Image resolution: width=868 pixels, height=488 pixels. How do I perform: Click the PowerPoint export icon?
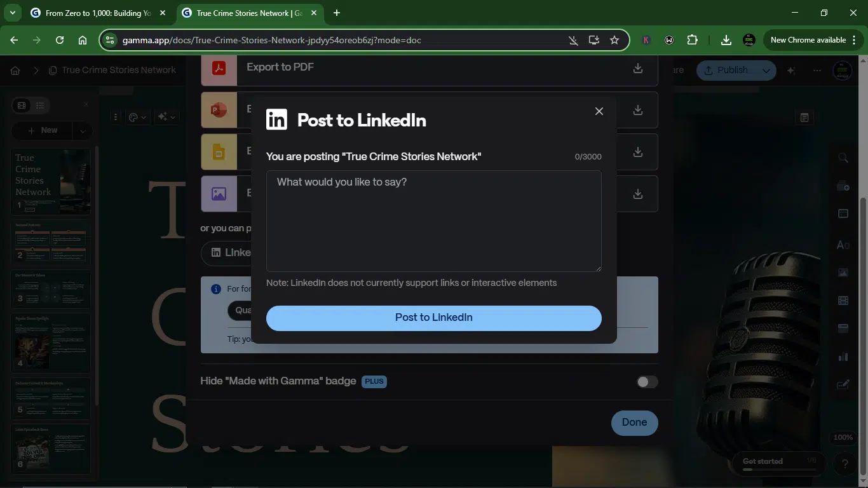[x=219, y=110]
